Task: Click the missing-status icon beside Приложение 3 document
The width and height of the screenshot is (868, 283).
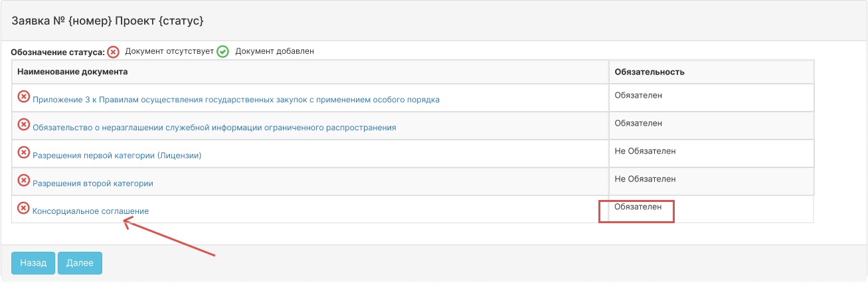Action: (23, 97)
